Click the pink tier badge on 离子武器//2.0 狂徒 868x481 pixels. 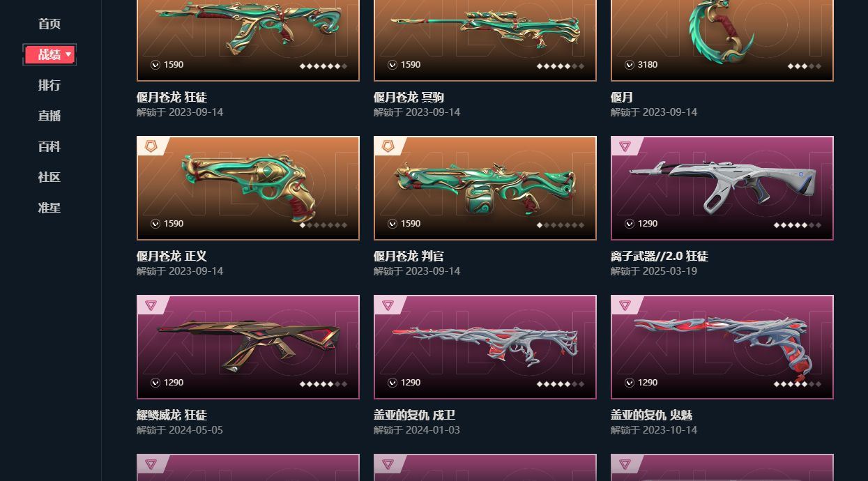625,146
